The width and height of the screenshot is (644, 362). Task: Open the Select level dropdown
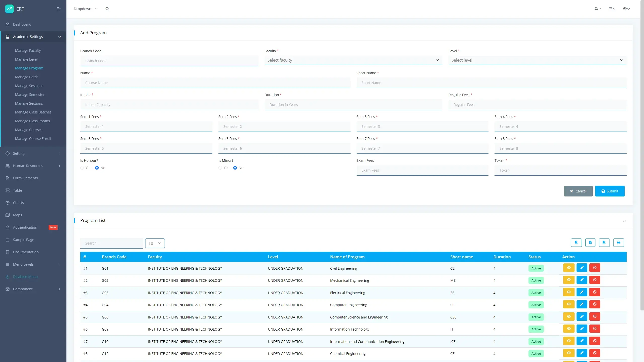pos(537,60)
